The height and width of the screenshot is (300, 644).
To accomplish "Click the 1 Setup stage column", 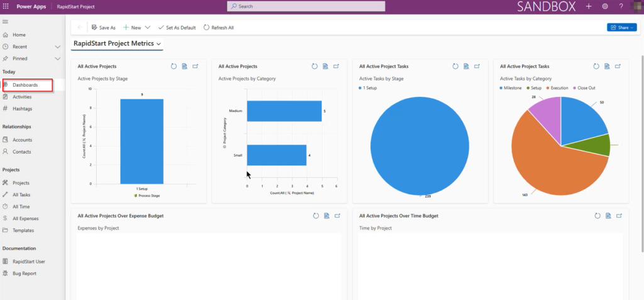I will tap(142, 142).
